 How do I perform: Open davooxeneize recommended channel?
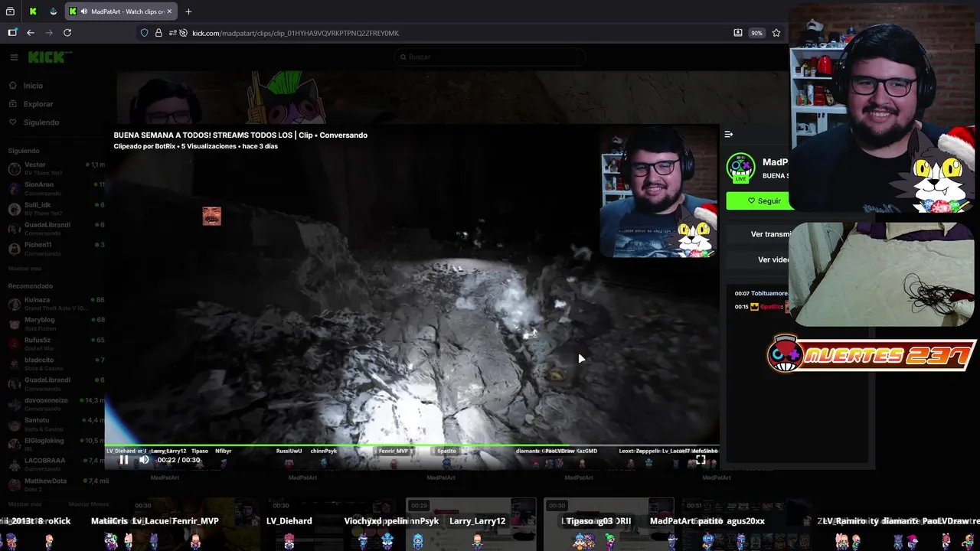(x=55, y=404)
